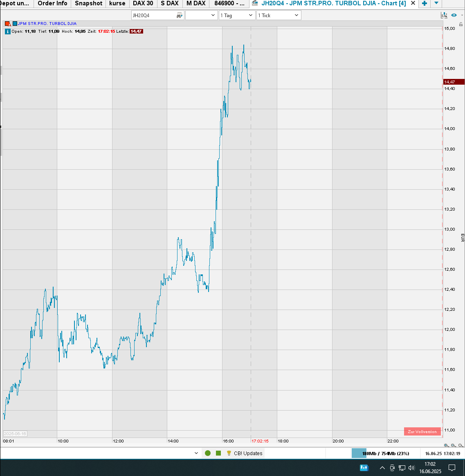Click the taskbar clock showing 17:02
This screenshot has width=465, height=476.
(430, 467)
